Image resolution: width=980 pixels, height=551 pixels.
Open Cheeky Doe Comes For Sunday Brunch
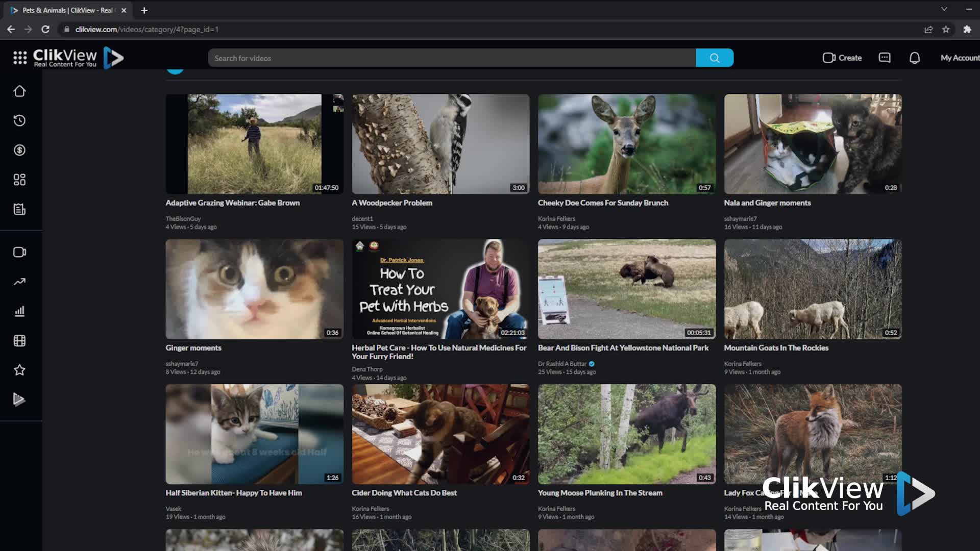(x=603, y=203)
